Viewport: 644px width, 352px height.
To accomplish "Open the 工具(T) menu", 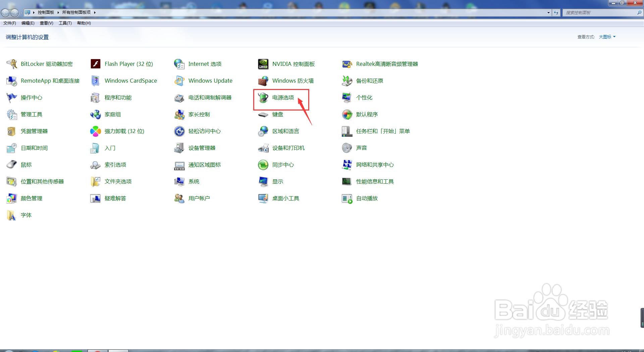I will 65,23.
